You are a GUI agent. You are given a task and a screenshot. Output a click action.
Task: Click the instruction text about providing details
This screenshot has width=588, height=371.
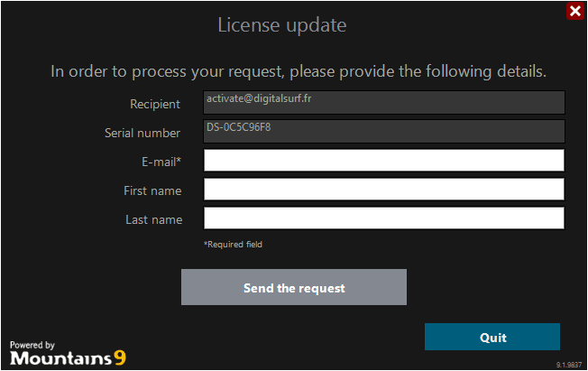coord(299,71)
